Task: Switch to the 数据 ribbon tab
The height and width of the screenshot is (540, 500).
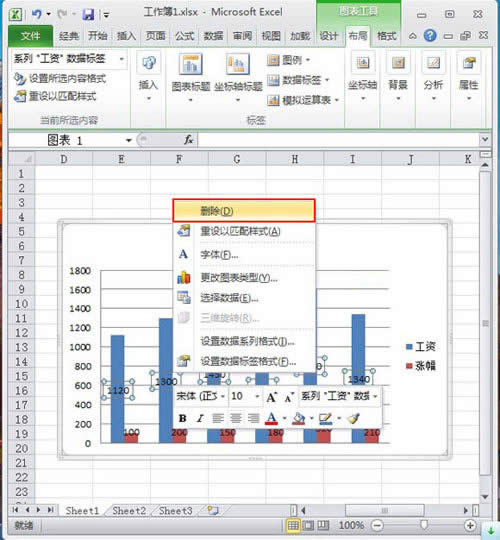Action: [x=213, y=36]
